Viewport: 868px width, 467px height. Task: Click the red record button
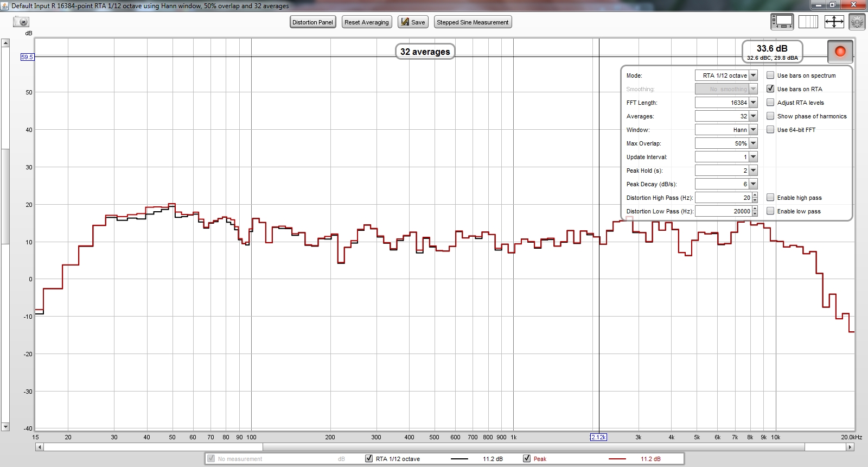pyautogui.click(x=840, y=52)
